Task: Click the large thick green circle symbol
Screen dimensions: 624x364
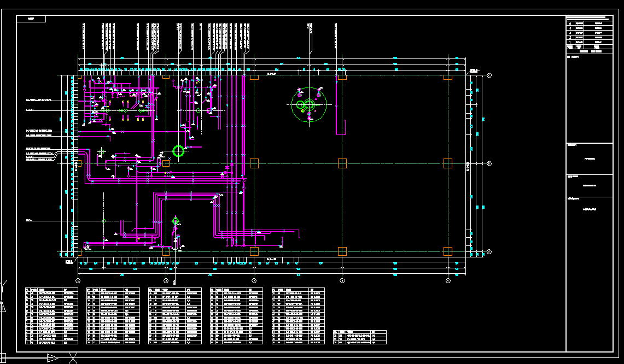Action: tap(178, 151)
